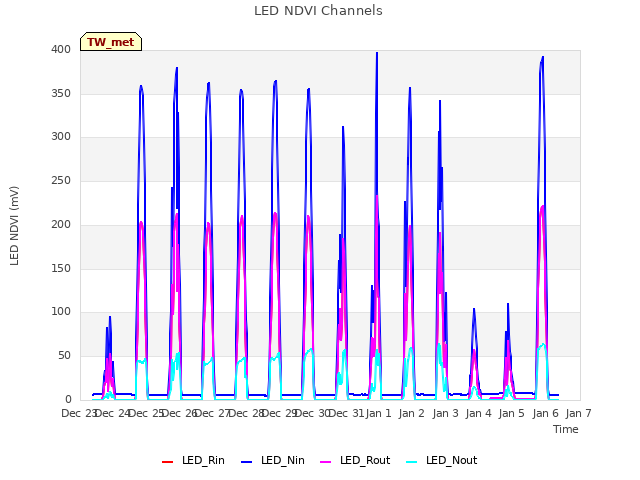Click the chart title LED NDVI Channels
This screenshot has height=480, width=640.
pyautogui.click(x=318, y=11)
